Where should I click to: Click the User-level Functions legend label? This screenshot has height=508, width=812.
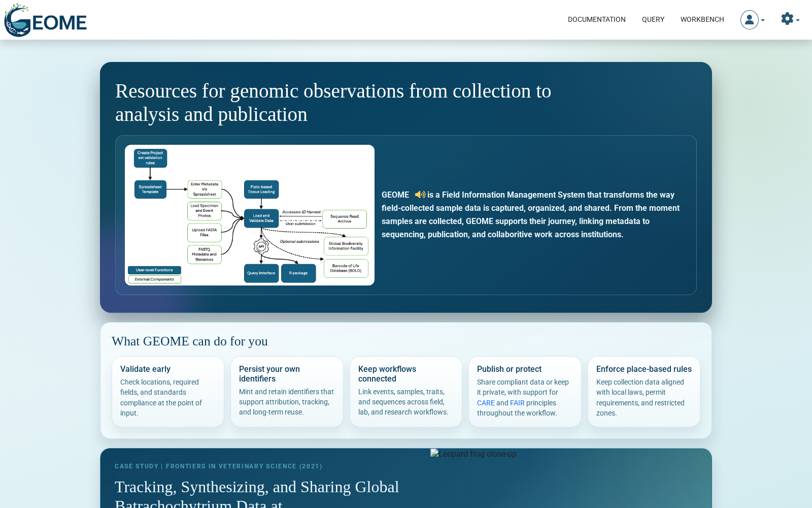(x=154, y=270)
